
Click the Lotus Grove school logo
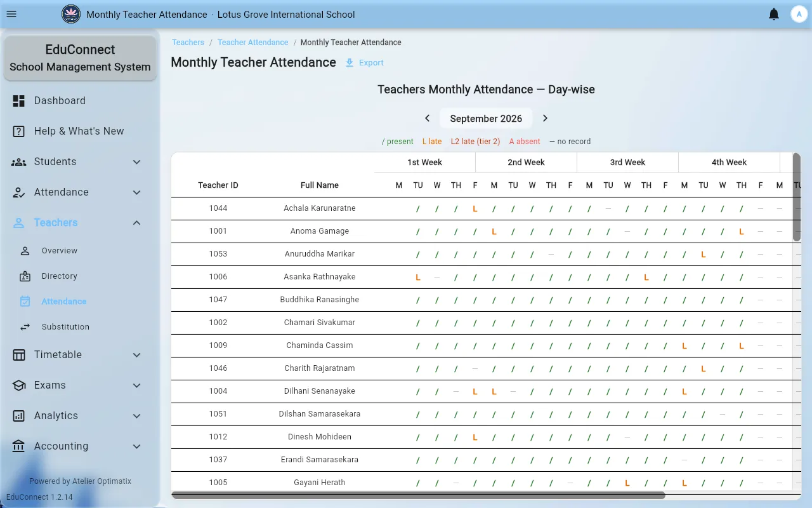(71, 14)
